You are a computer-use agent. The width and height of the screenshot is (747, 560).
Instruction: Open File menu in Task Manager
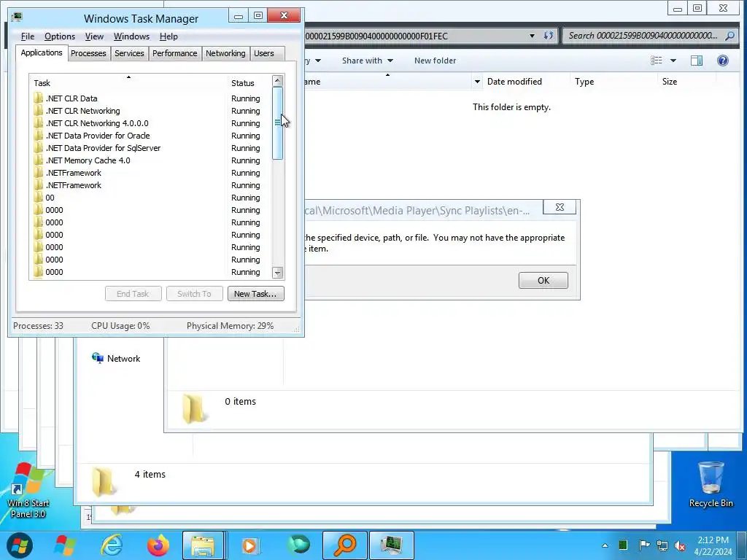pos(28,36)
